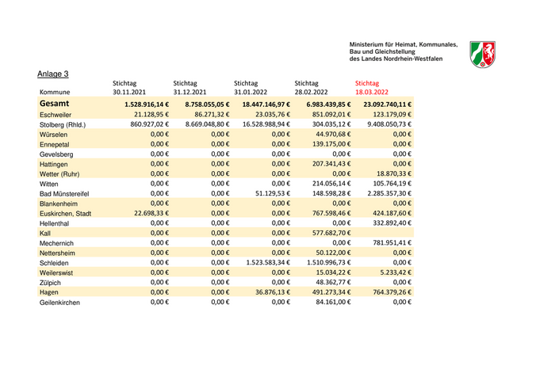555x392 pixels.
Task: Click the Nordrhein-Westfalen coat of arms logo
Action: point(483,51)
